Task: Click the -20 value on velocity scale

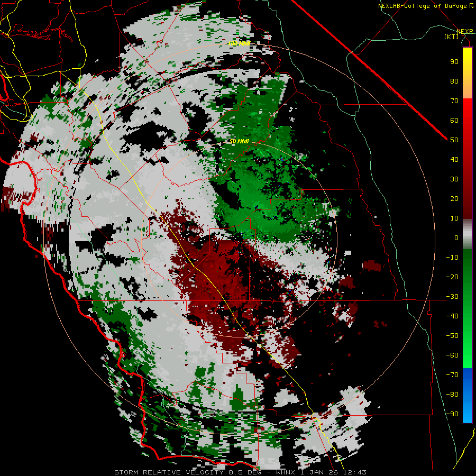Action: click(452, 277)
